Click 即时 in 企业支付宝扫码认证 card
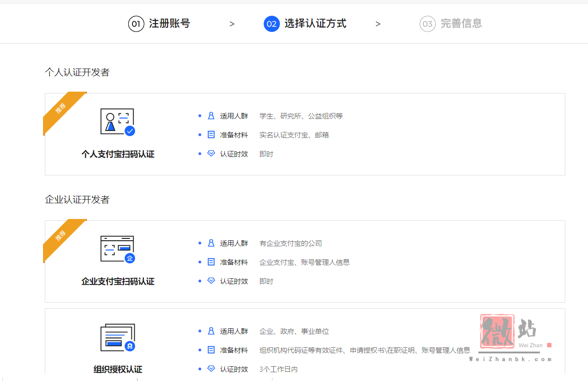 click(x=266, y=281)
